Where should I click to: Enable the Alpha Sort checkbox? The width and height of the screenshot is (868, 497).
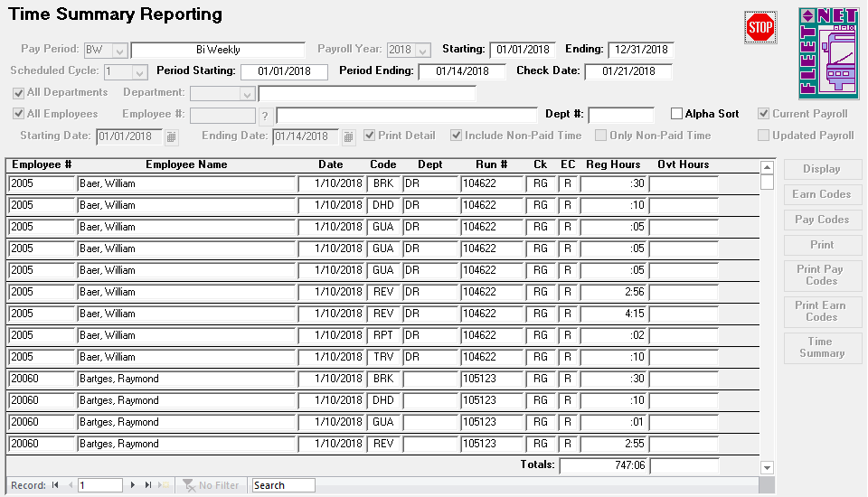[x=676, y=114]
